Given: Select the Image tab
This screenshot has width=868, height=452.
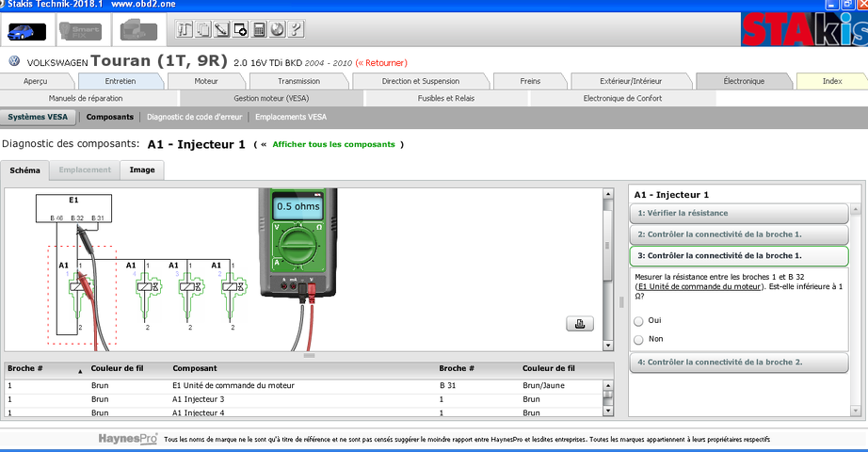Looking at the screenshot, I should pyautogui.click(x=142, y=170).
